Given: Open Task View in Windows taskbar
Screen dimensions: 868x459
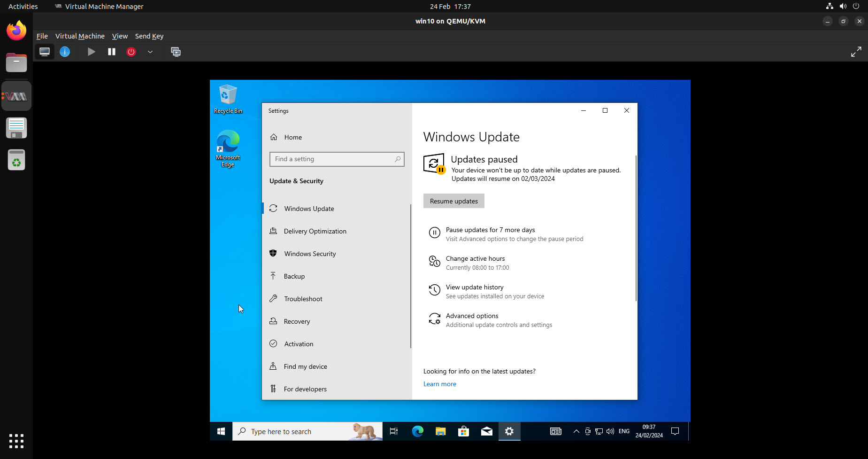Looking at the screenshot, I should click(393, 431).
